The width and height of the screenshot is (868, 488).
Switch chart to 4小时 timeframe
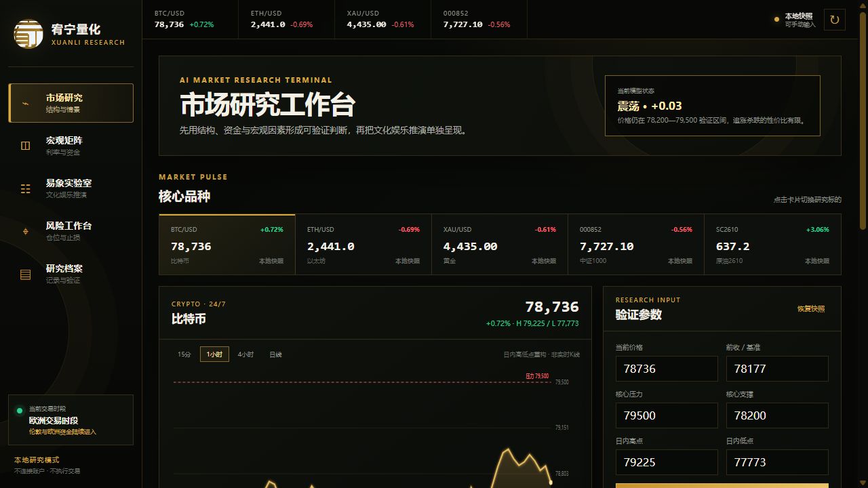click(x=245, y=354)
